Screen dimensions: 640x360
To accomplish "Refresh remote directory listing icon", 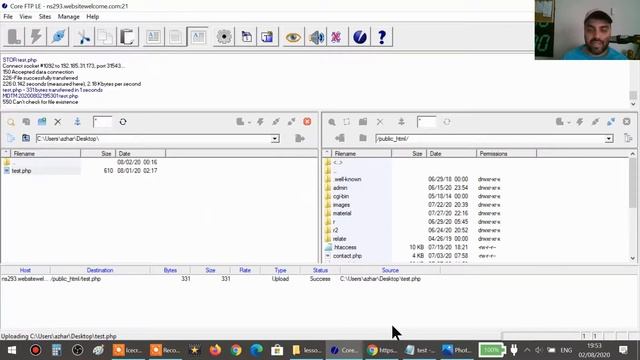I will [447, 122].
